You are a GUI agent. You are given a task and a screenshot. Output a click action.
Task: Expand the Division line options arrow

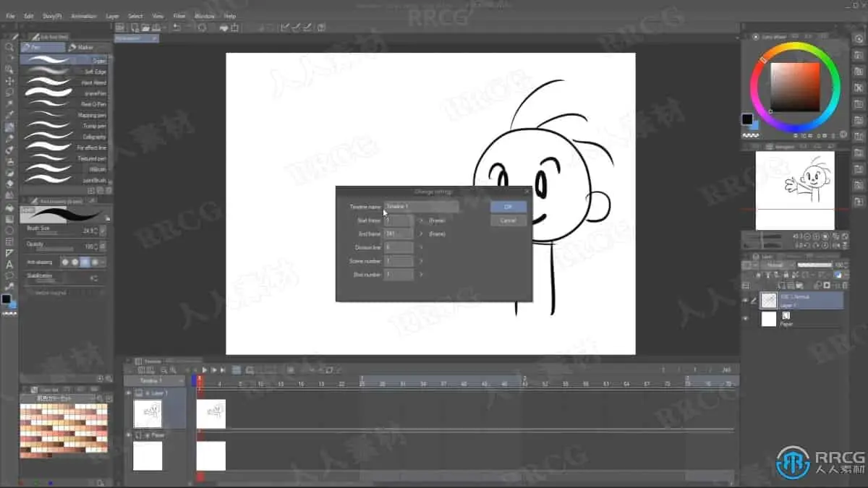(421, 247)
